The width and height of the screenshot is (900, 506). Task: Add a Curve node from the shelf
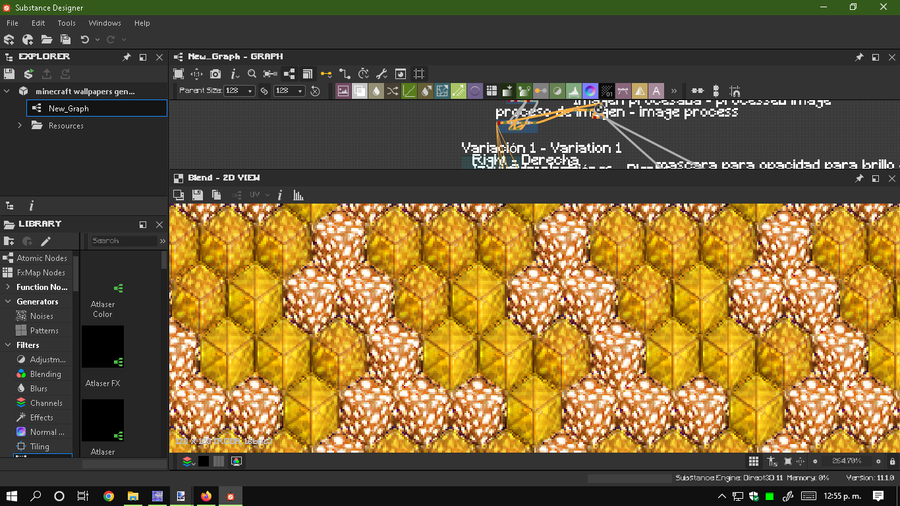409,91
